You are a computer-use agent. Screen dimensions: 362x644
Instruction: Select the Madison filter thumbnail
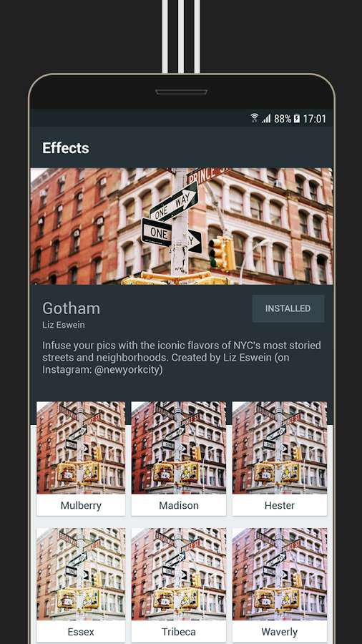click(179, 448)
